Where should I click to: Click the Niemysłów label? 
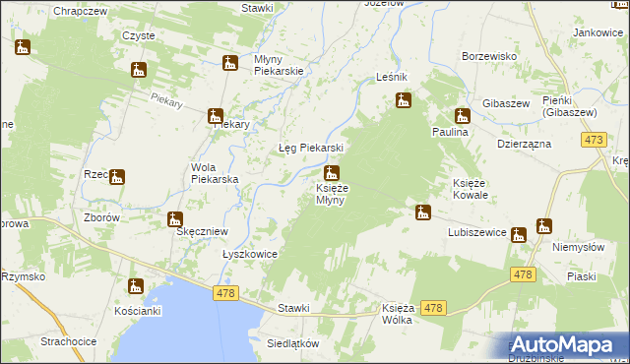[x=578, y=247]
